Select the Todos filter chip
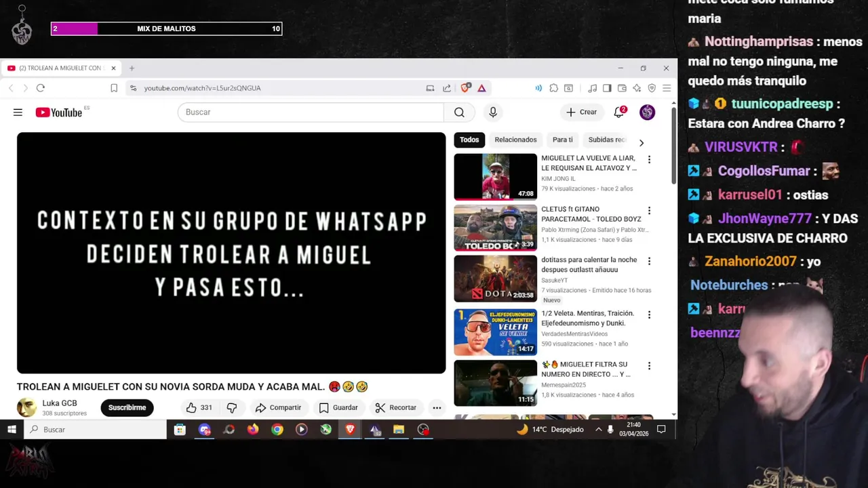This screenshot has height=488, width=868. click(469, 140)
